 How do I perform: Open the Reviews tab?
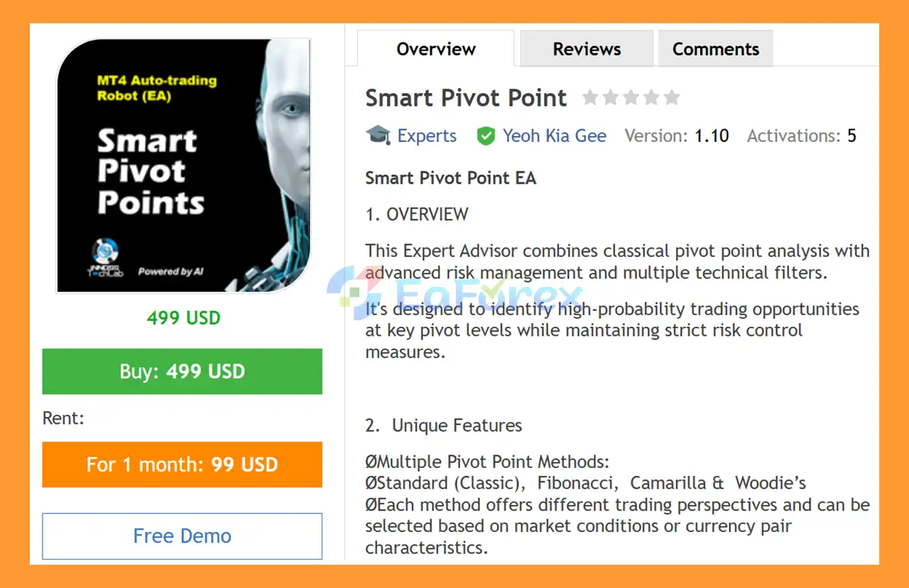tap(587, 49)
